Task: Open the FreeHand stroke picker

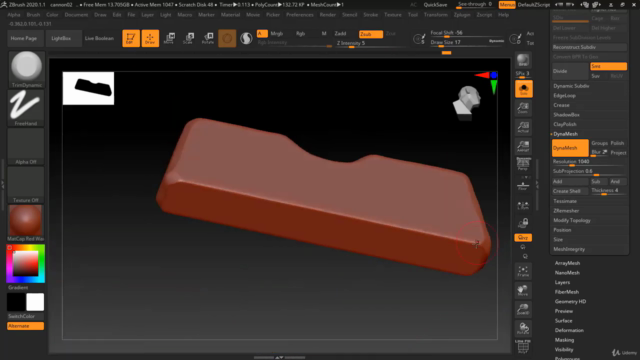Action: click(x=26, y=108)
